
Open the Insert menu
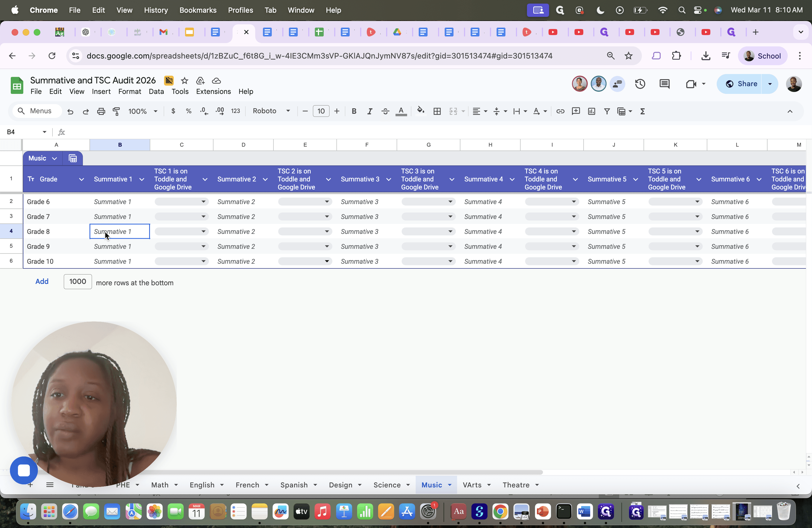pyautogui.click(x=101, y=91)
